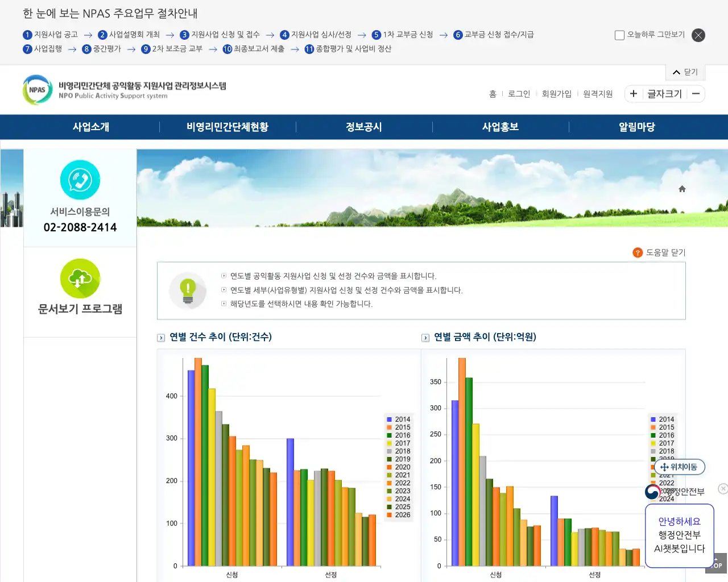Image resolution: width=728 pixels, height=582 pixels.
Task: Open the 정보공시 menu
Action: 364,127
